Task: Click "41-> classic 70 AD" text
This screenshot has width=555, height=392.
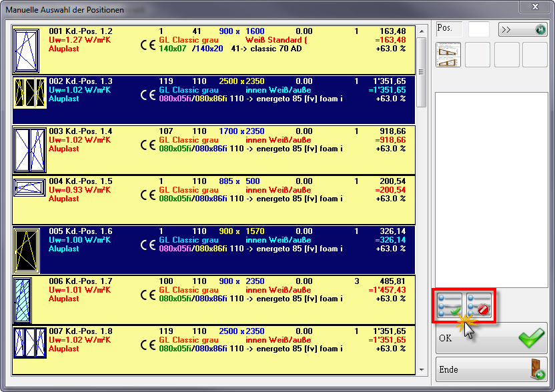Action: pyautogui.click(x=267, y=49)
